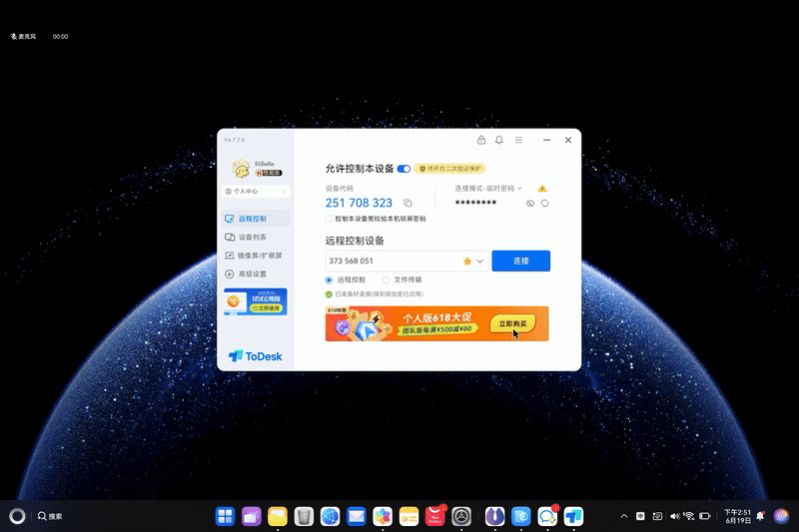This screenshot has width=799, height=532.
Task: Open the 个人中心 entry in sidebar
Action: tap(256, 192)
